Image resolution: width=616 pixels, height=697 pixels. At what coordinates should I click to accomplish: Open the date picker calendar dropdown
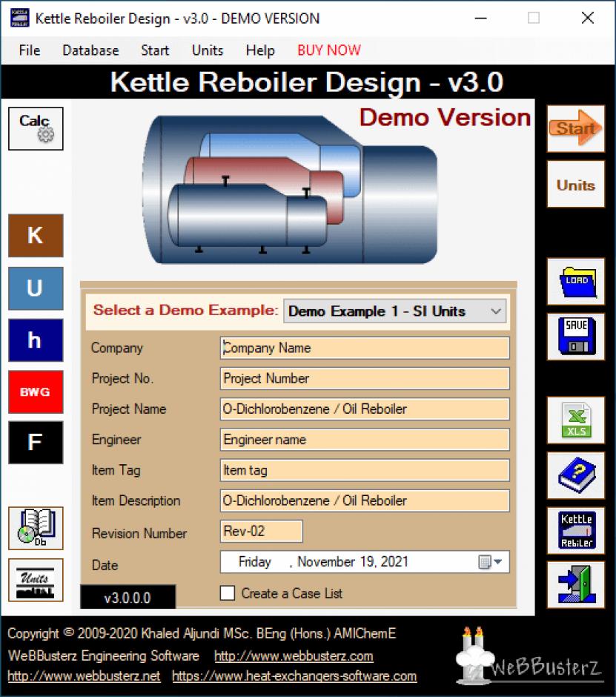[x=491, y=562]
